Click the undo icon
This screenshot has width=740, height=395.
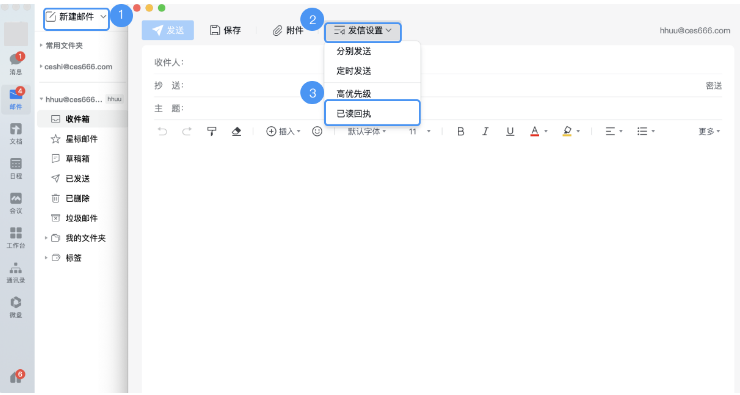(162, 131)
